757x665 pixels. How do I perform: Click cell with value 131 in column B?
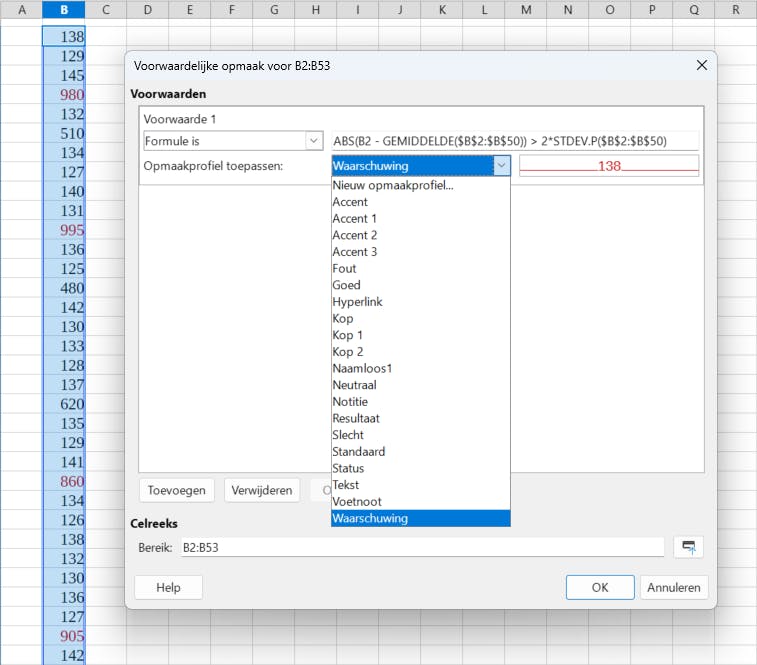tap(64, 211)
